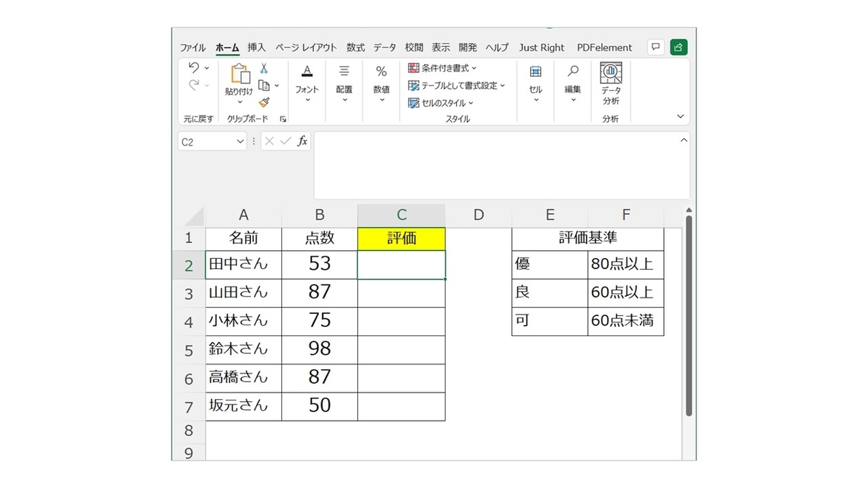Open the Number format group (数値)
The height and width of the screenshot is (488, 868).
381,82
